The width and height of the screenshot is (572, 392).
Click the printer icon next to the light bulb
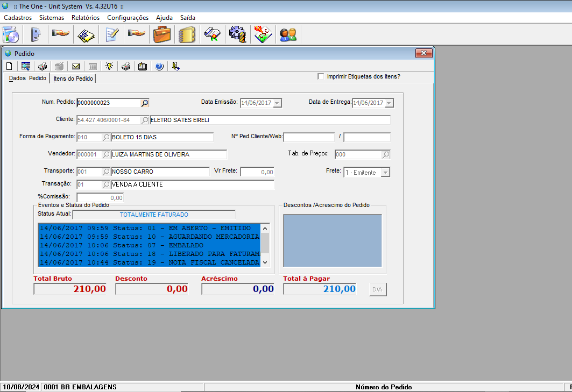click(126, 66)
